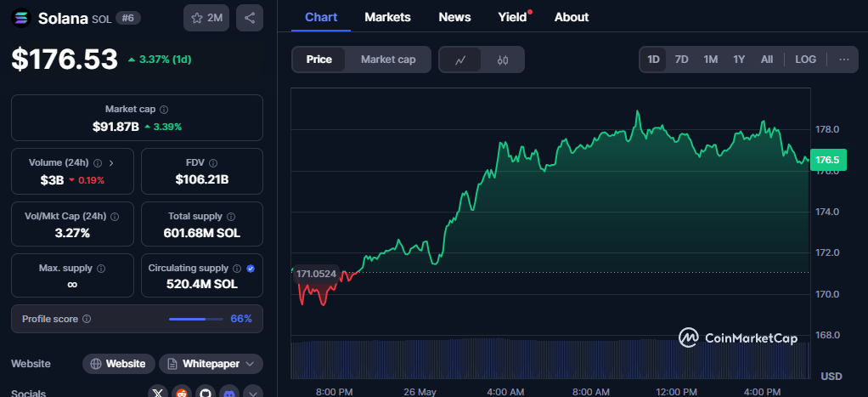Viewport: 868px width, 397px height.
Task: Show Total supply info icon
Action: click(231, 216)
